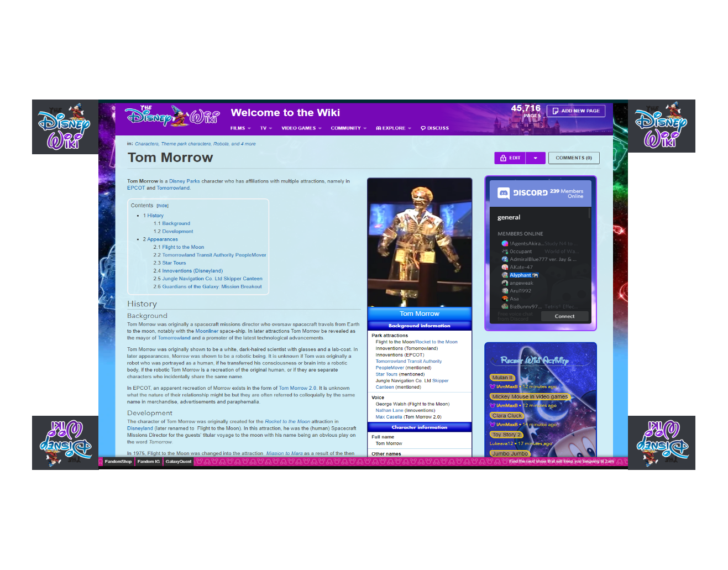Image resolution: width=728 pixels, height=570 pixels.
Task: Click !AgentsAkira's Discord avatar
Action: coord(505,244)
